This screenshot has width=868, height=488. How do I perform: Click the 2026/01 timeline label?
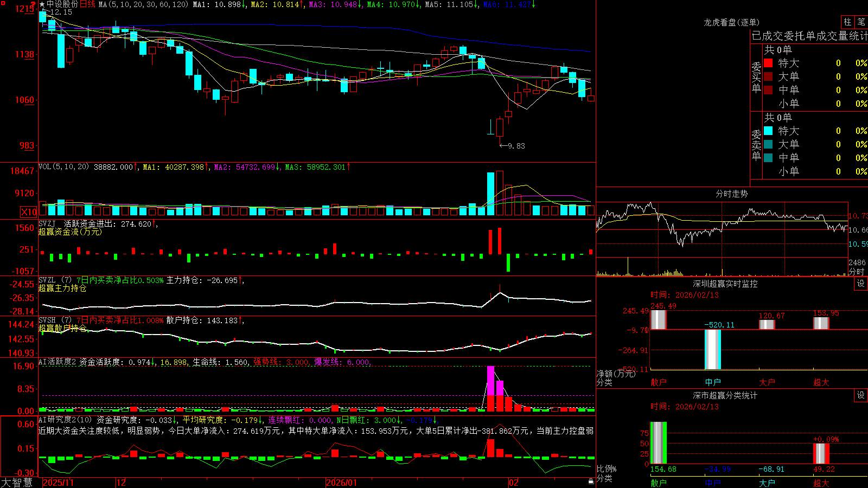tap(342, 483)
